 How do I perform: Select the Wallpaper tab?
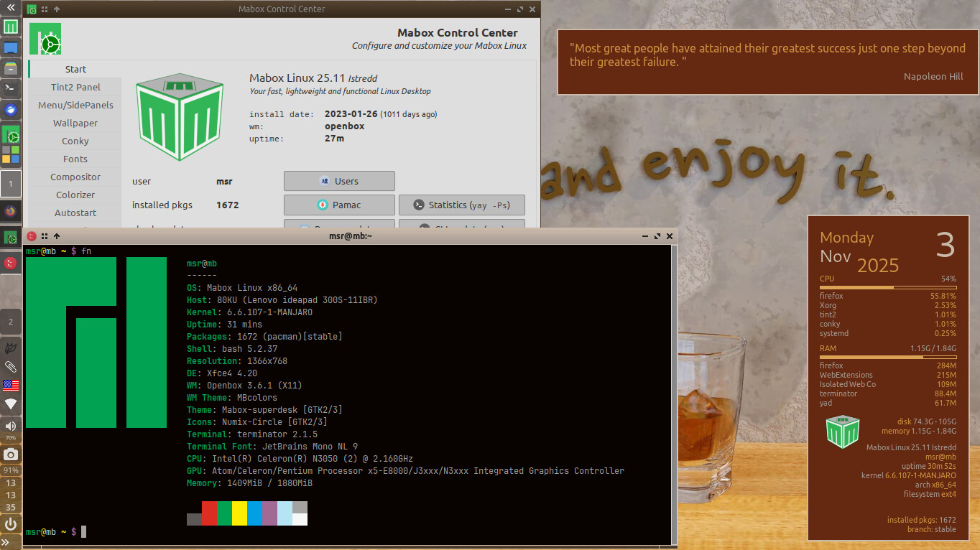75,123
